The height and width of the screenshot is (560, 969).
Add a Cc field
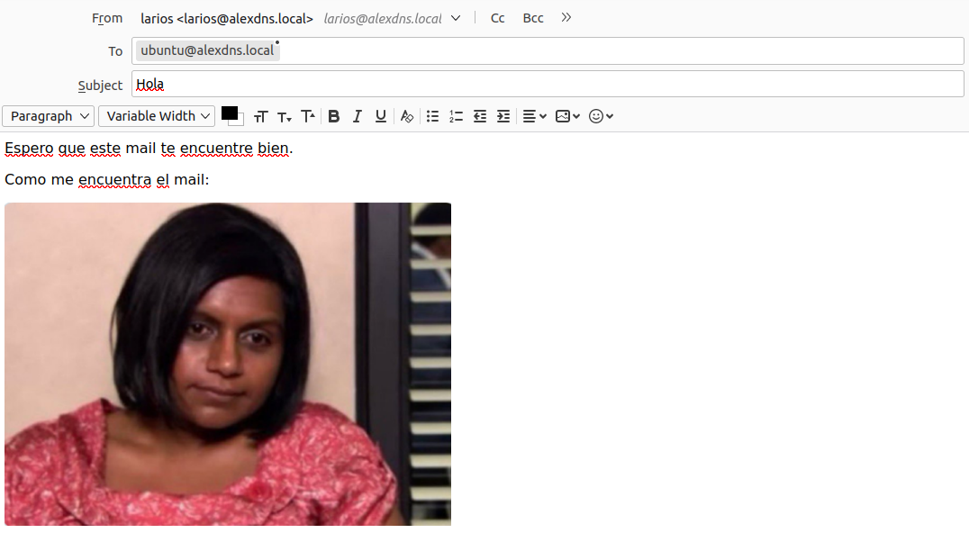(x=497, y=18)
